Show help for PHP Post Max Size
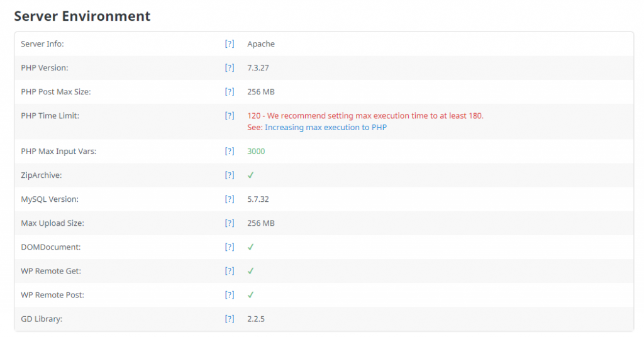The width and height of the screenshot is (644, 337). [230, 92]
